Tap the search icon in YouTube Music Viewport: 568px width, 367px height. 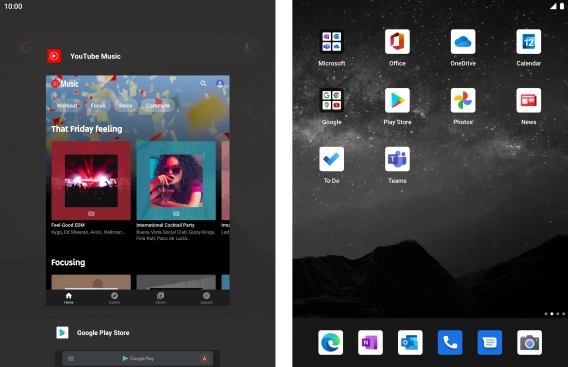[204, 83]
